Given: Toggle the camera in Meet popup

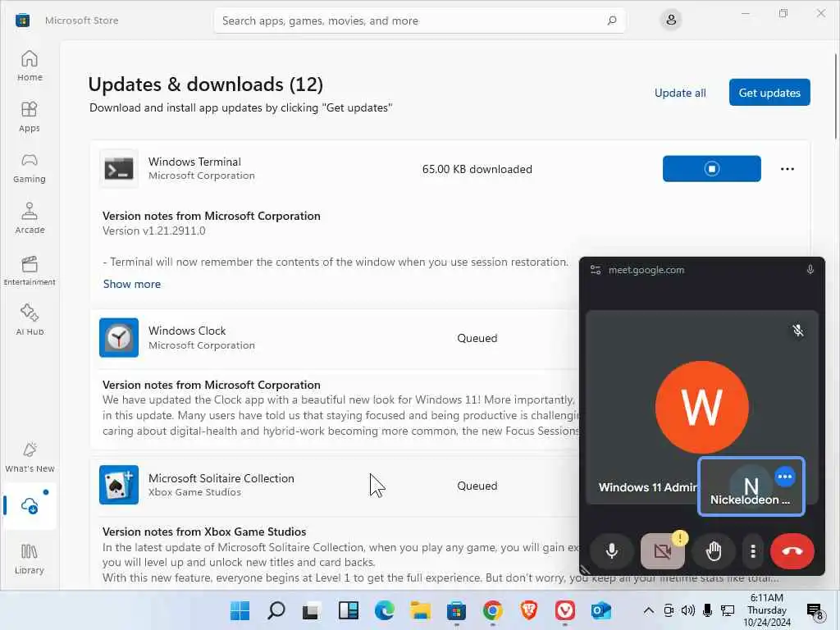Looking at the screenshot, I should [663, 550].
